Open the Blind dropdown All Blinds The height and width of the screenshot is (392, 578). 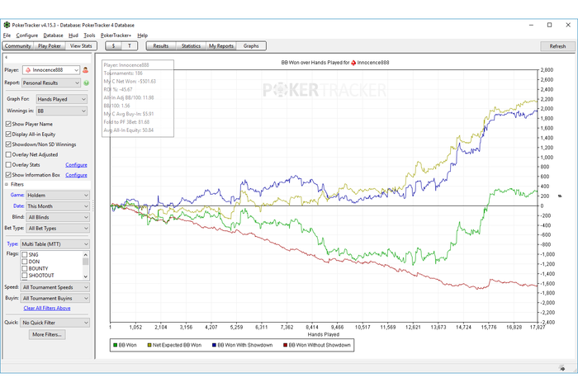58,217
